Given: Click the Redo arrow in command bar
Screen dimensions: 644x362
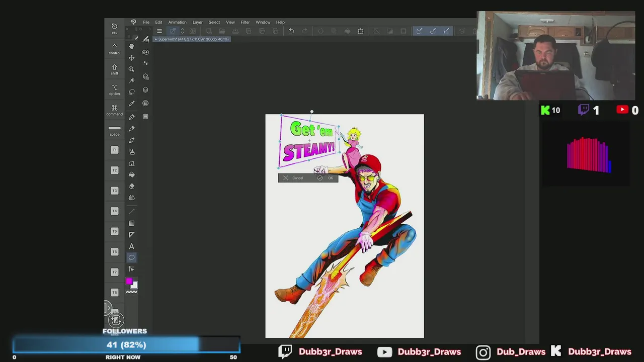Looking at the screenshot, I should pyautogui.click(x=304, y=31).
